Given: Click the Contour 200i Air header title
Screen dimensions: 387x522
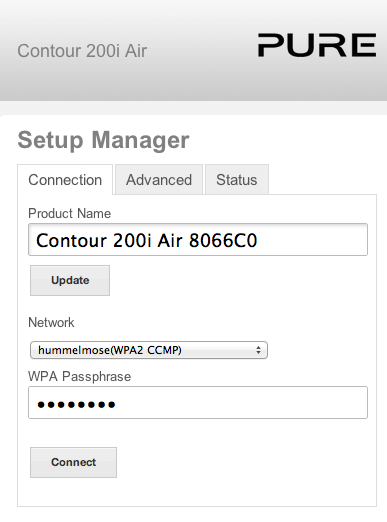Looking at the screenshot, I should pos(82,51).
